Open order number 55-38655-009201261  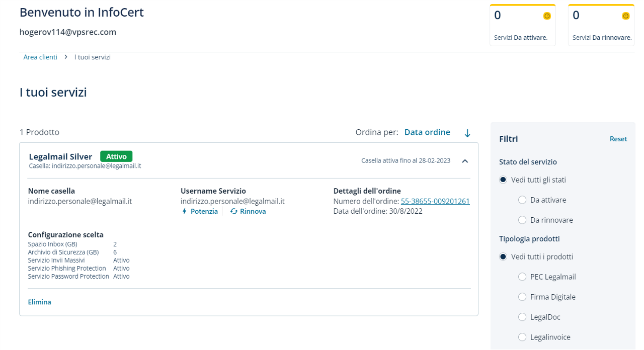click(x=435, y=201)
